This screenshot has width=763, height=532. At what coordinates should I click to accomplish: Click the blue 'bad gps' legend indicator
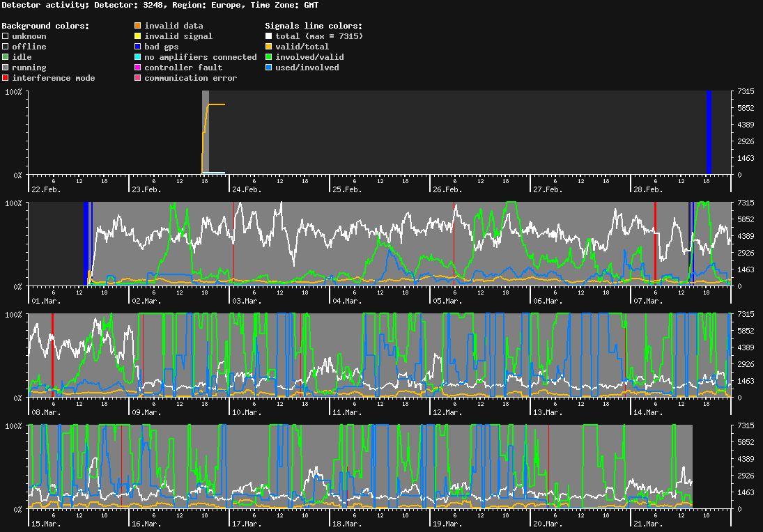tap(137, 47)
